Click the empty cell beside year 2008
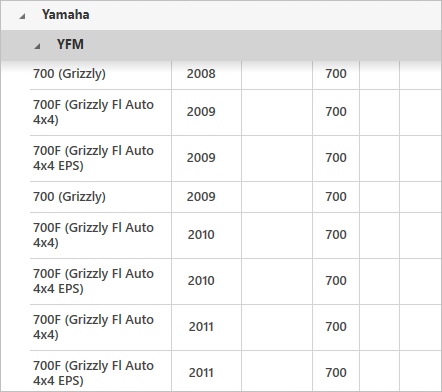The width and height of the screenshot is (442, 392). (277, 74)
